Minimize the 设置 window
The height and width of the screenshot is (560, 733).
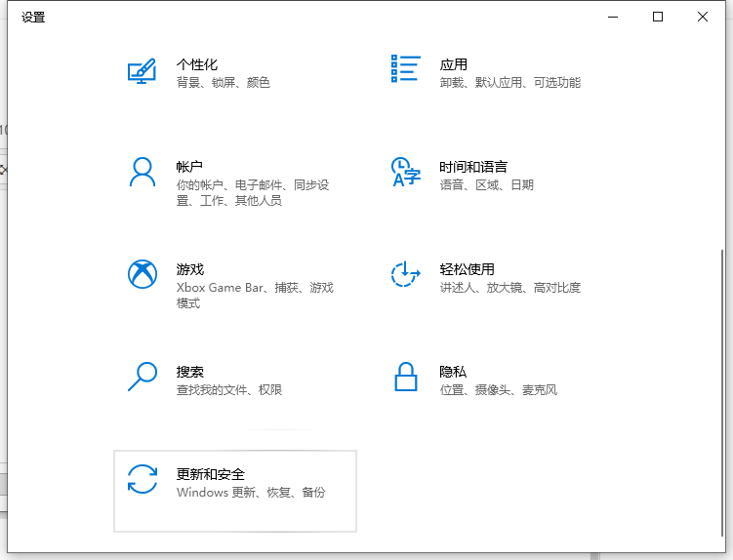click(x=613, y=17)
